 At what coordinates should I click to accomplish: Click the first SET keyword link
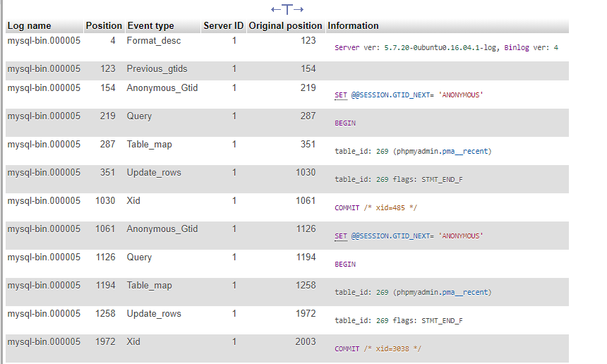point(340,95)
